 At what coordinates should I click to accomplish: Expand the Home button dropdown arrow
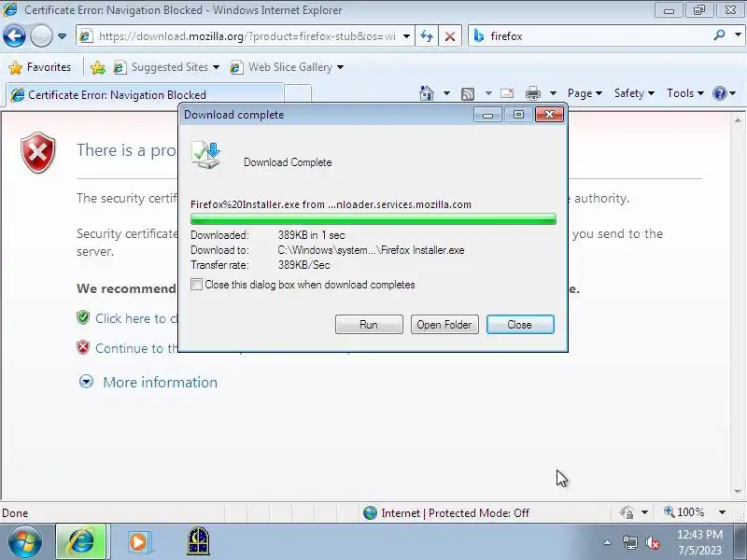(446, 93)
